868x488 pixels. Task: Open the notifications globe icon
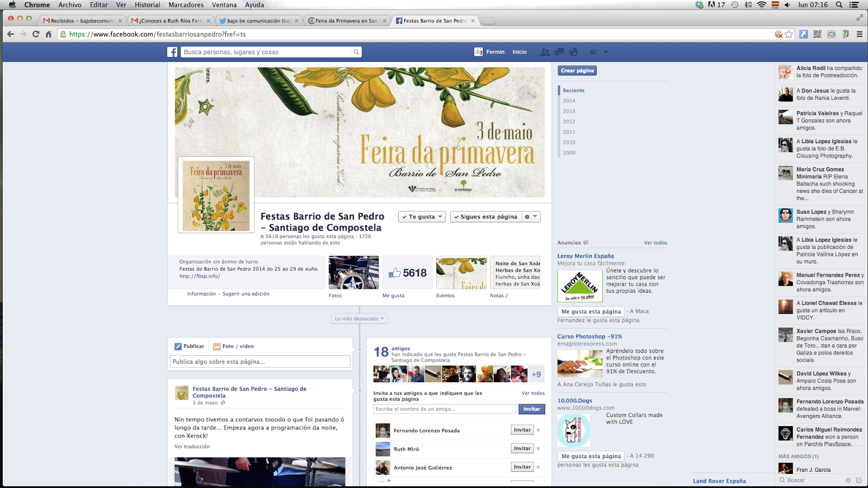pos(573,52)
